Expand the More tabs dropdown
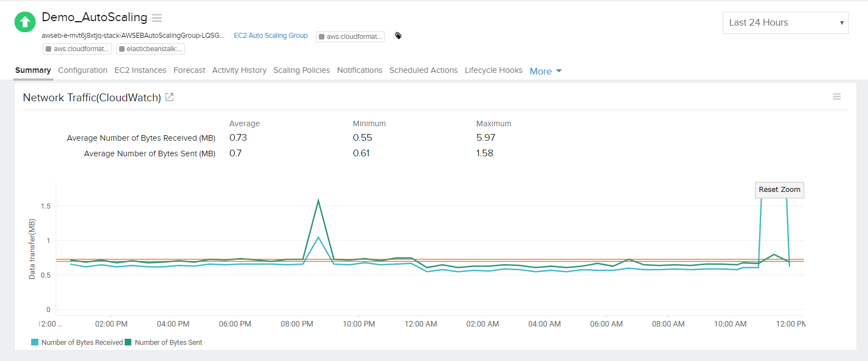Image resolution: width=868 pixels, height=361 pixels. click(545, 71)
